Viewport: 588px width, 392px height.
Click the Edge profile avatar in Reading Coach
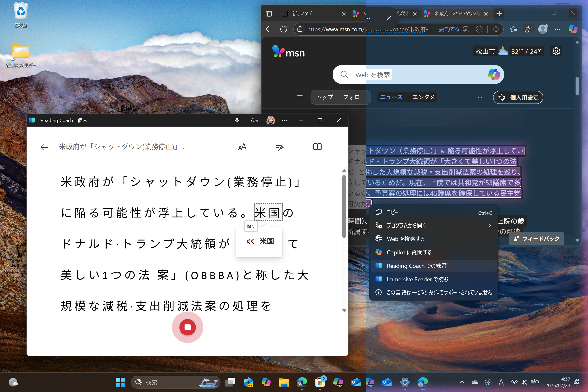pyautogui.click(x=270, y=120)
